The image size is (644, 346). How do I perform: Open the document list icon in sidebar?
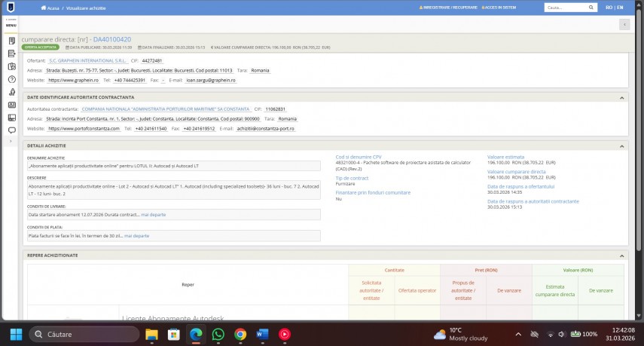(x=11, y=40)
